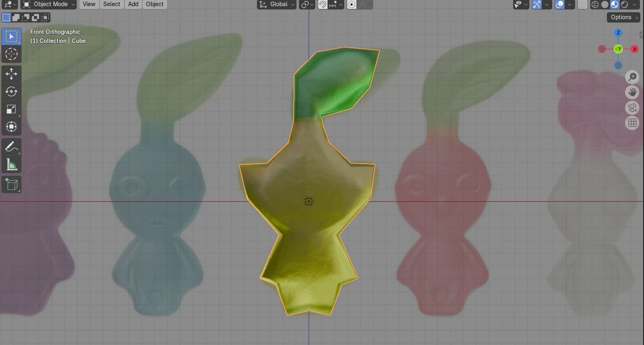Click the '(1) Collection | Cube' label

58,41
